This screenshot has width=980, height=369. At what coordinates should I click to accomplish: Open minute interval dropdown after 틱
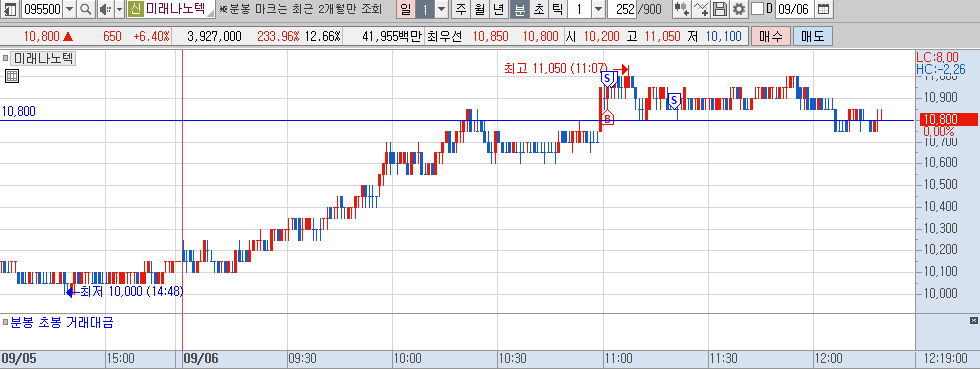point(598,9)
